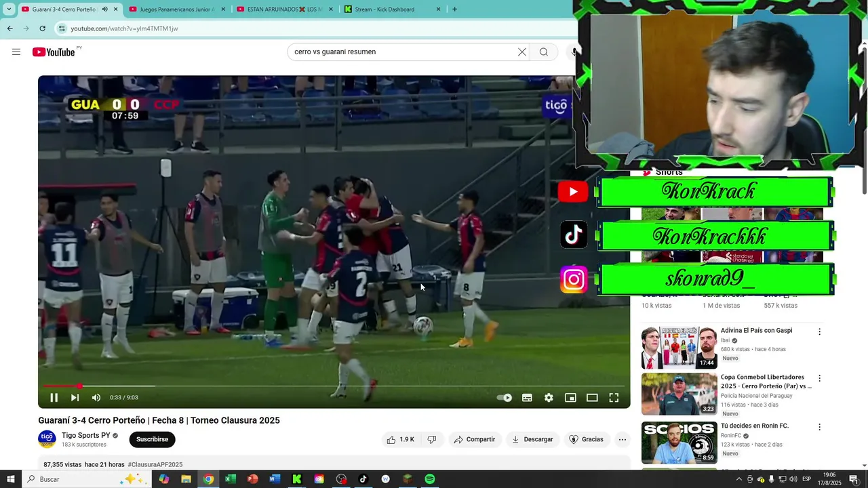Mute the video player volume

pyautogui.click(x=96, y=398)
